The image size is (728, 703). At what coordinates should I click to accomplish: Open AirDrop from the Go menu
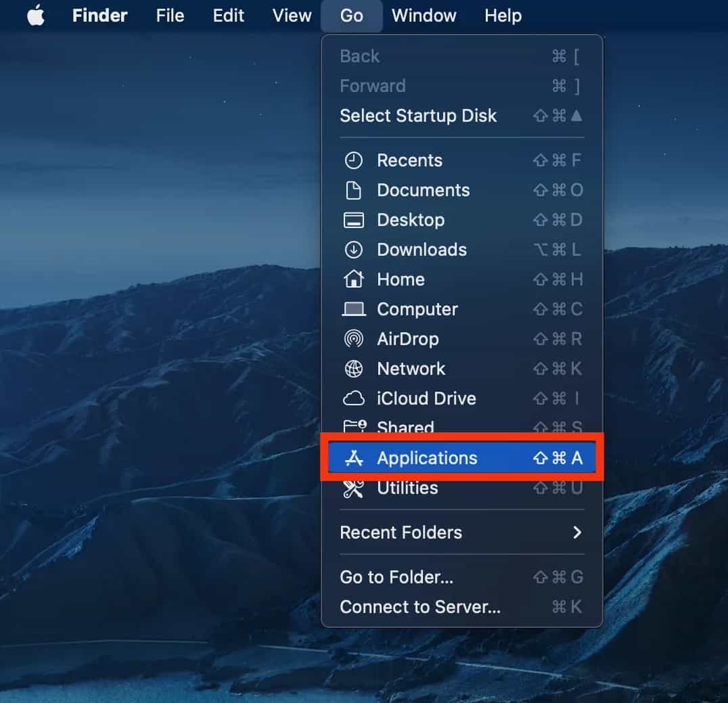click(x=462, y=338)
